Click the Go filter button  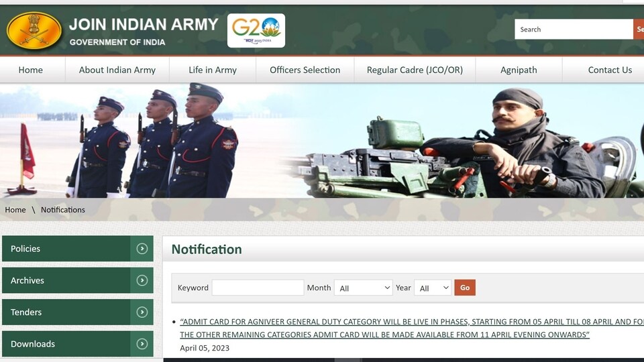click(x=464, y=288)
